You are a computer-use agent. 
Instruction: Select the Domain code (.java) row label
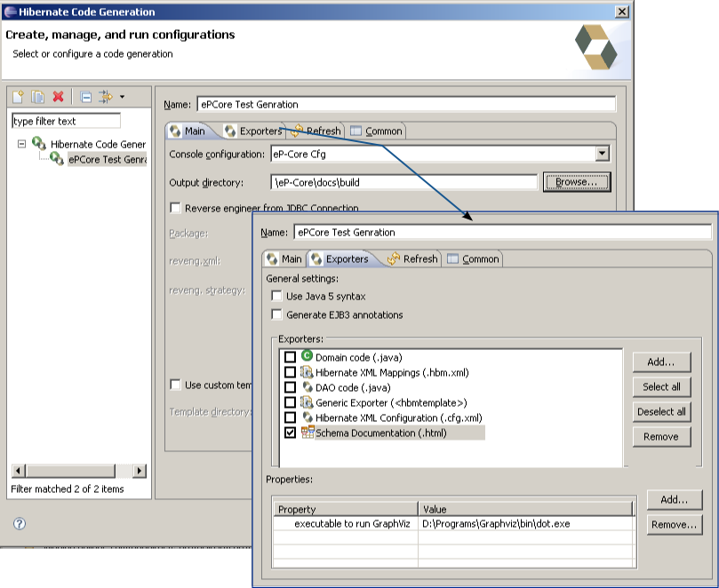point(358,357)
